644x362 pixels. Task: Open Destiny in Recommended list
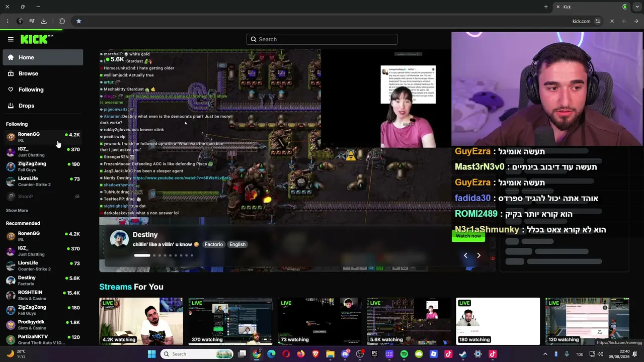[x=43, y=281]
